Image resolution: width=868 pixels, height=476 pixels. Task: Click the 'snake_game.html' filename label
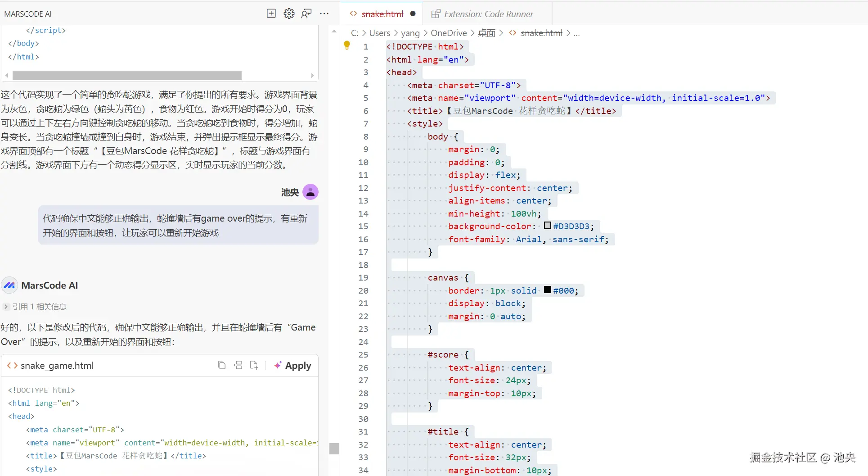click(57, 365)
